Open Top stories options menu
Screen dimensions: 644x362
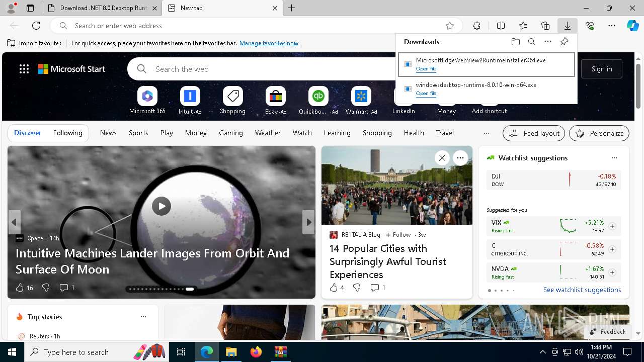(143, 317)
